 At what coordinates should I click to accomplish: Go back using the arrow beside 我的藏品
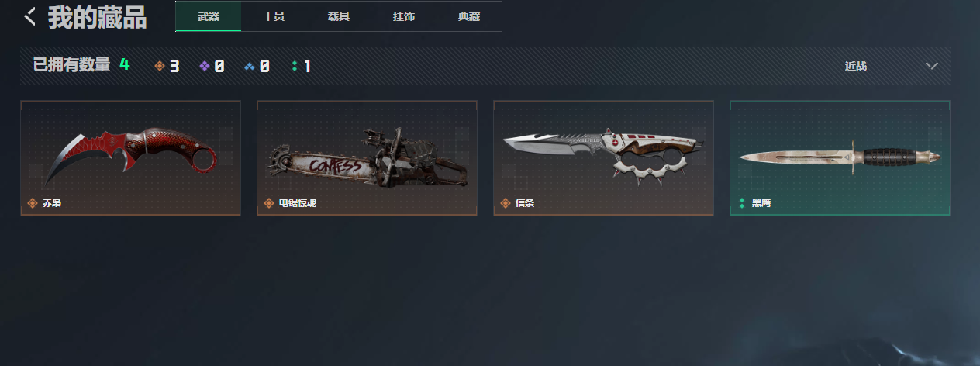[x=30, y=16]
